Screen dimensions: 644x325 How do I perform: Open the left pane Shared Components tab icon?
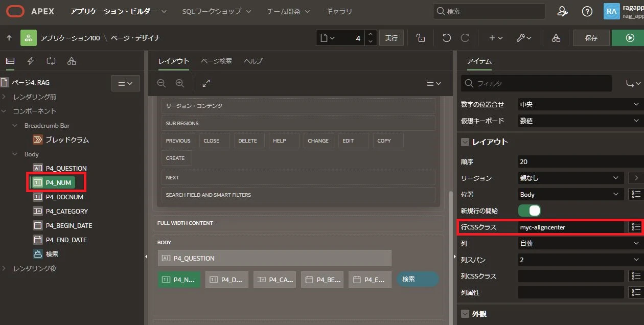click(x=72, y=61)
